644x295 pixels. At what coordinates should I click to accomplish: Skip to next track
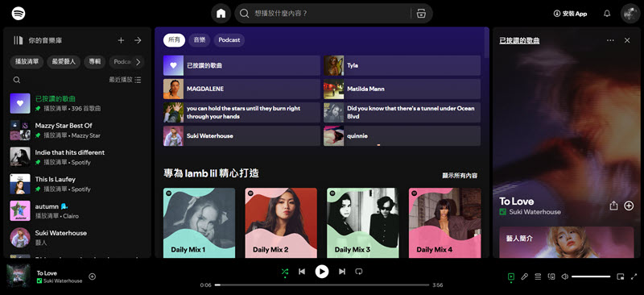point(341,272)
